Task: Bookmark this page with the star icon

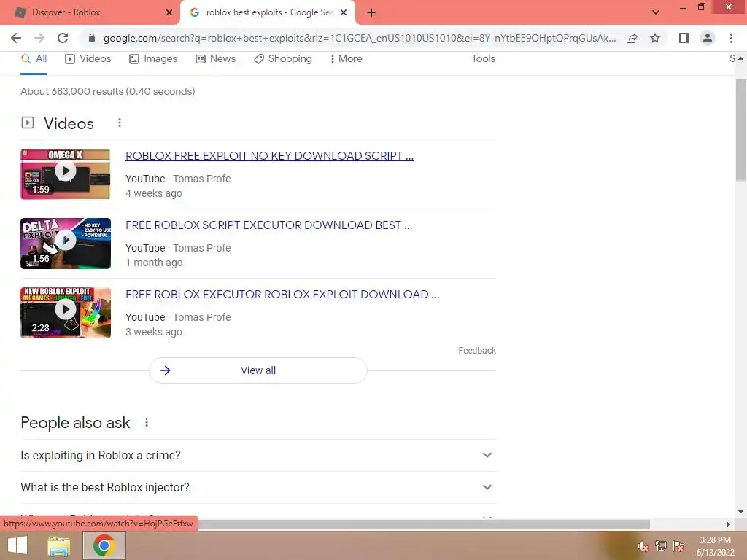Action: (655, 38)
